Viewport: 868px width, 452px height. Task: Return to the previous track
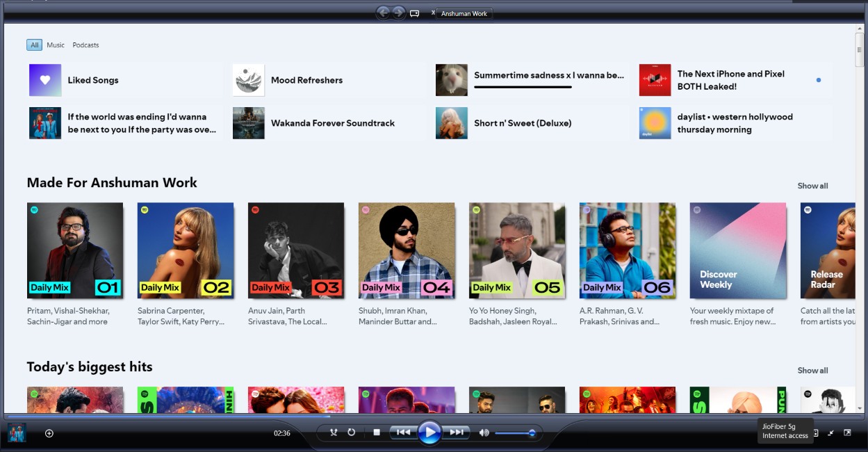(403, 432)
